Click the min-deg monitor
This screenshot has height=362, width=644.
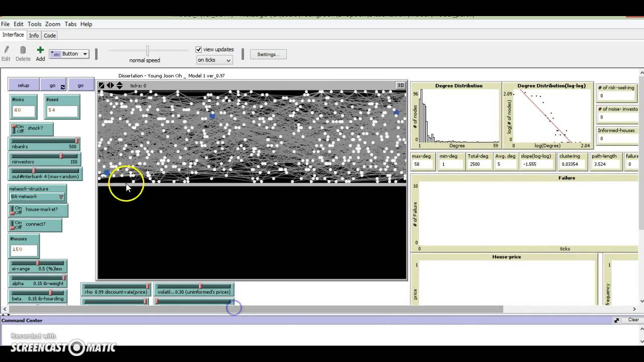pos(450,161)
